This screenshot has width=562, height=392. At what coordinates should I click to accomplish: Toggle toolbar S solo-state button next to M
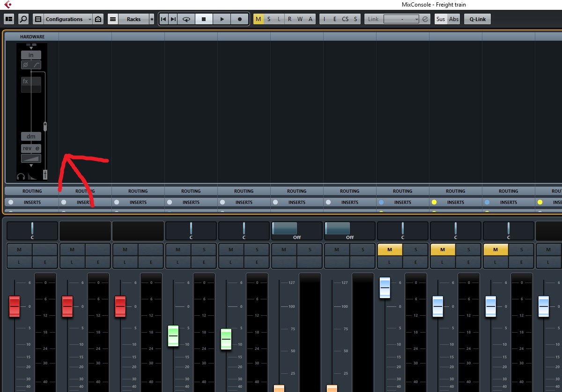tap(269, 19)
